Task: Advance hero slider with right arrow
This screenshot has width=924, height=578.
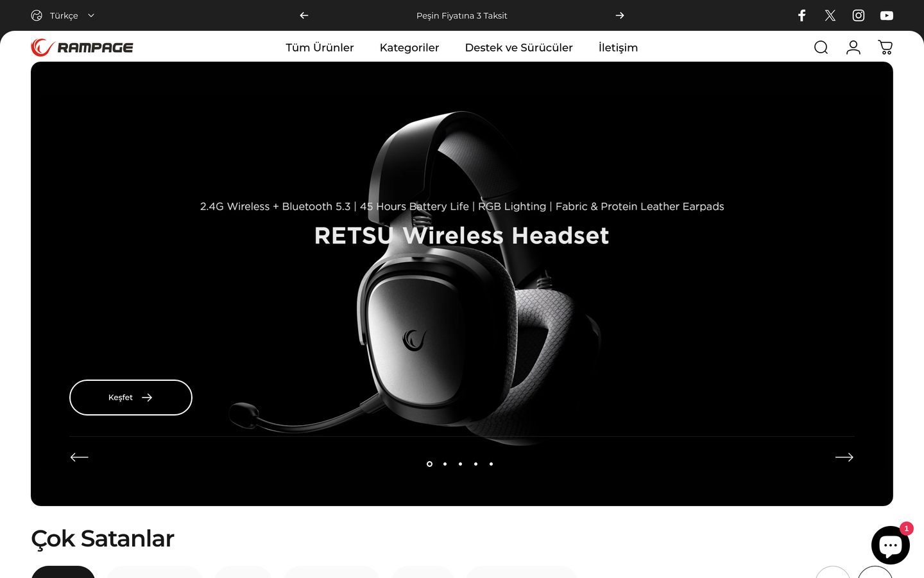Action: (844, 457)
